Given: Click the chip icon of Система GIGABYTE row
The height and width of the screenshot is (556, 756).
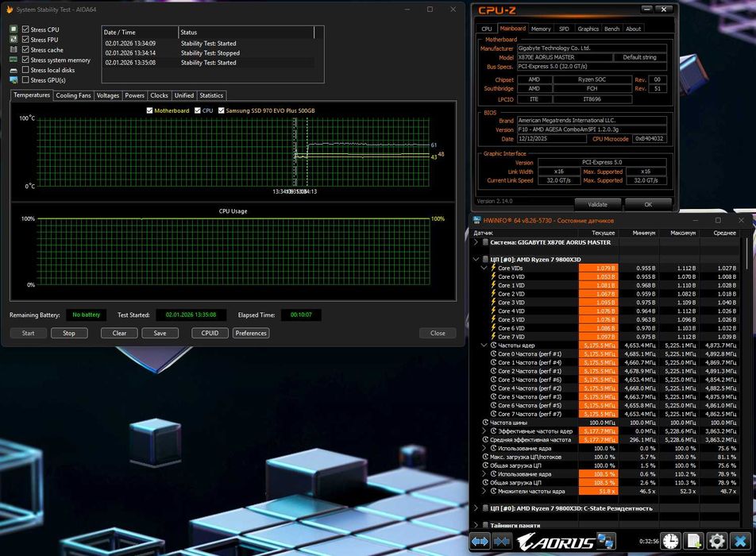Looking at the screenshot, I should click(485, 242).
